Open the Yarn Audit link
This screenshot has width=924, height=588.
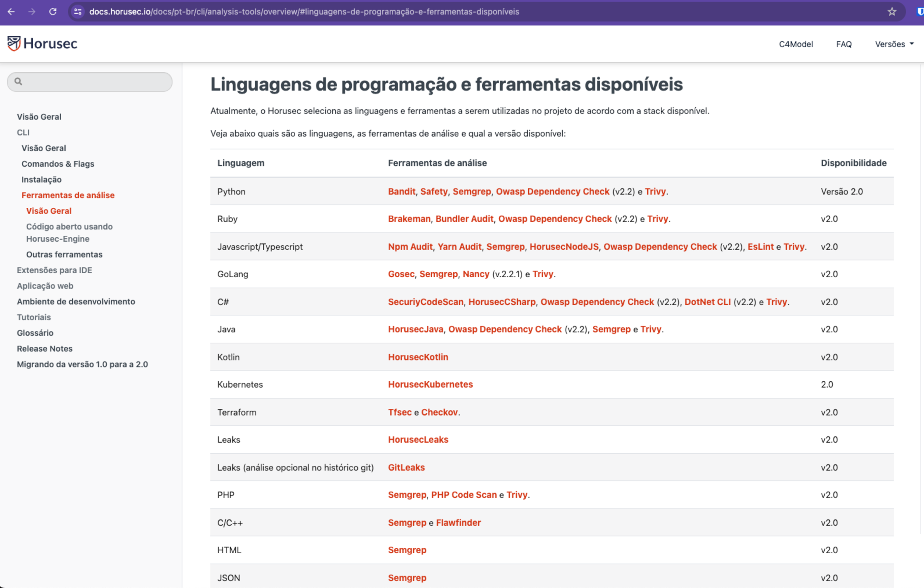click(459, 247)
